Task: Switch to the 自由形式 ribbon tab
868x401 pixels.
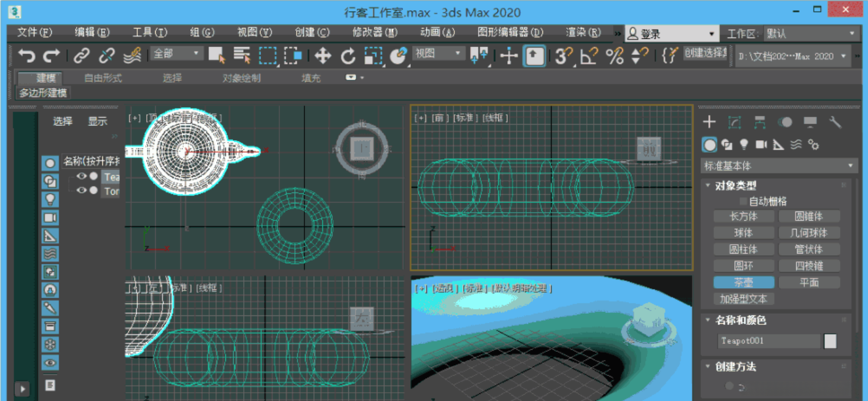Action: (x=103, y=78)
